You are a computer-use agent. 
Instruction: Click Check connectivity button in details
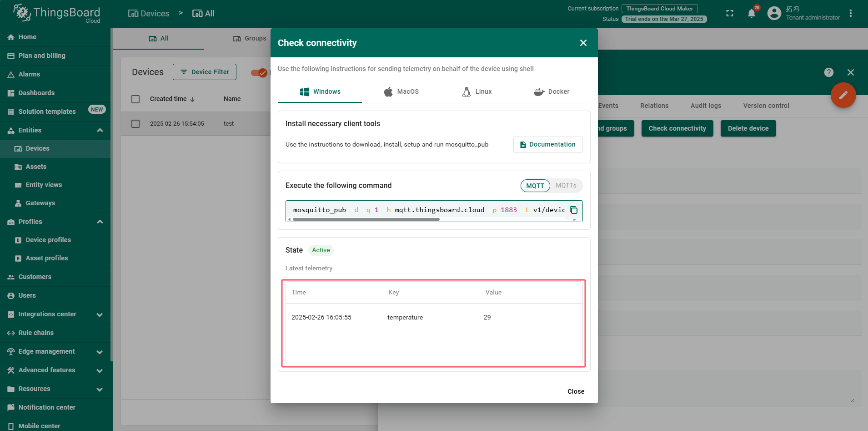click(x=677, y=128)
